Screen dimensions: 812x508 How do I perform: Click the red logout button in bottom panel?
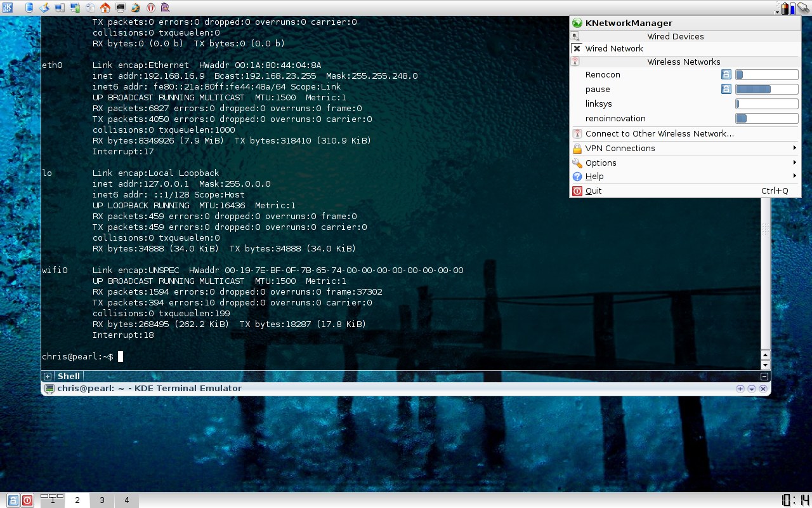pos(27,500)
